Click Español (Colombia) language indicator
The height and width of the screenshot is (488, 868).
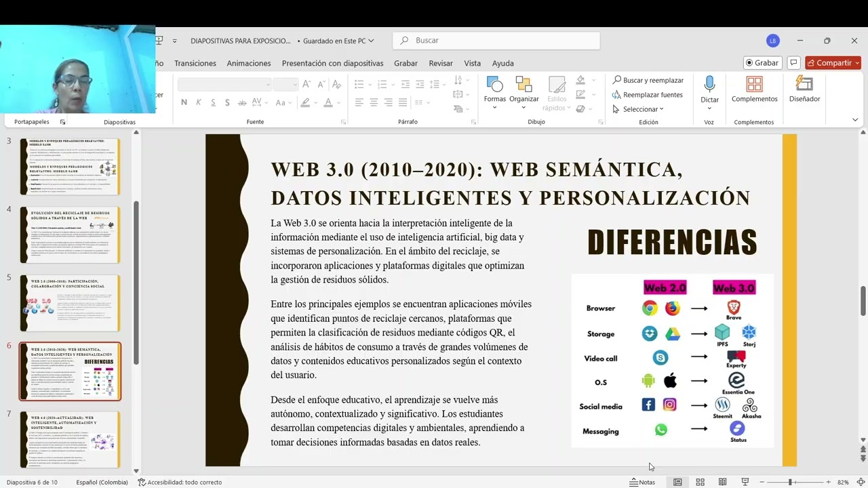(101, 482)
